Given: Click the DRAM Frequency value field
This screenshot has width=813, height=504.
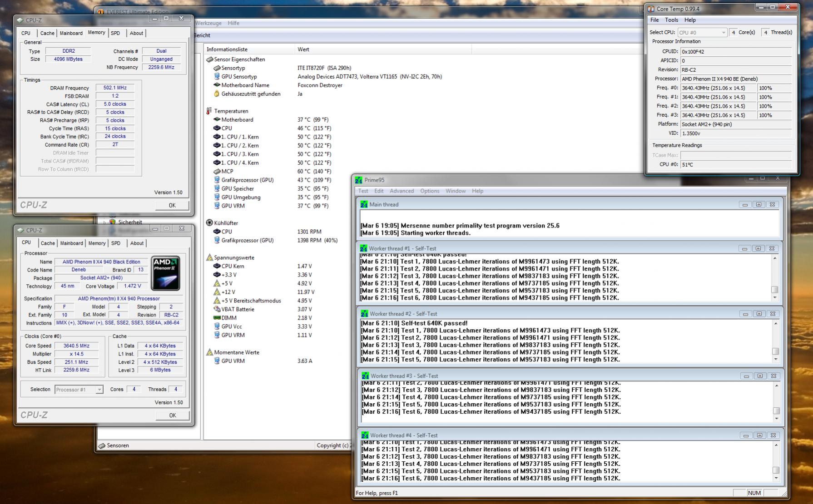Looking at the screenshot, I should coord(115,88).
